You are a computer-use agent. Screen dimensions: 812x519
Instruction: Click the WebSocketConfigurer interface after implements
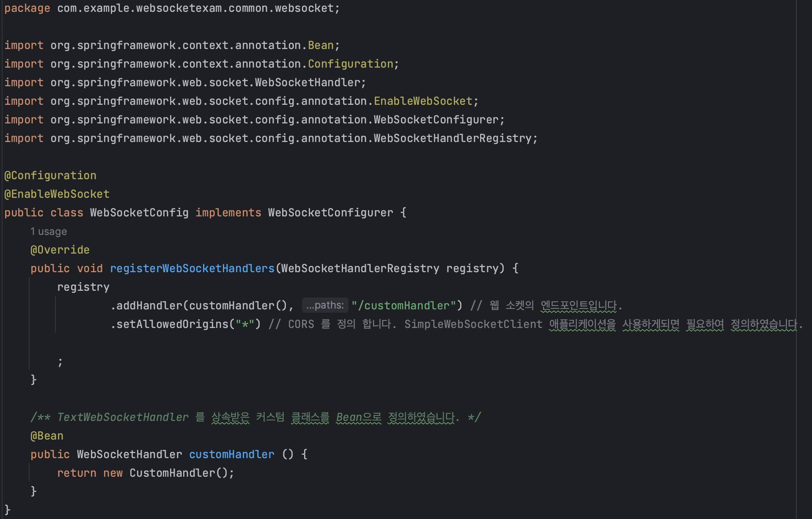330,213
